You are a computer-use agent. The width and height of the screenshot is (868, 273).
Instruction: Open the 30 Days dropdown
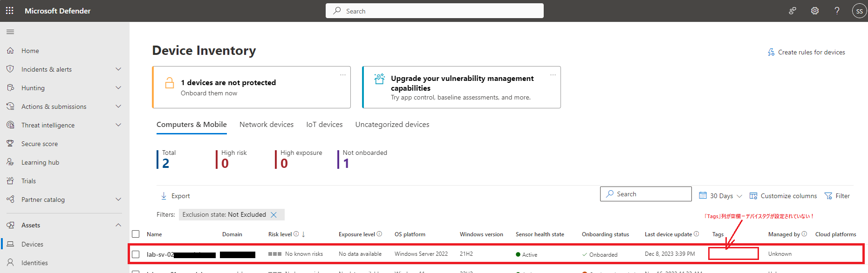(x=721, y=196)
